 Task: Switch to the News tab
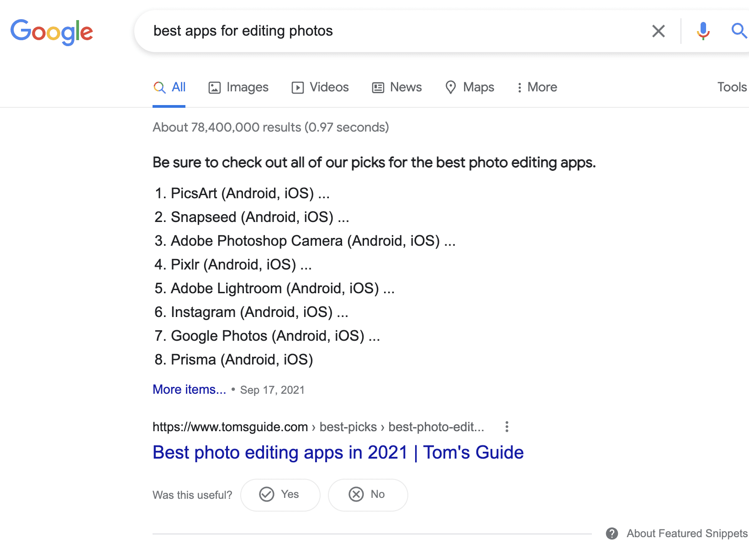tap(396, 87)
